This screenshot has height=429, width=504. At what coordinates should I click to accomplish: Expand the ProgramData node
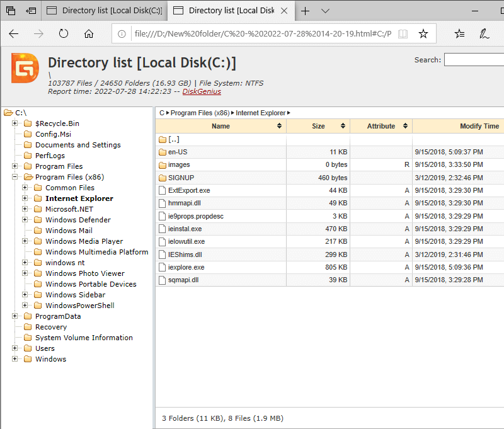pyautogui.click(x=14, y=316)
